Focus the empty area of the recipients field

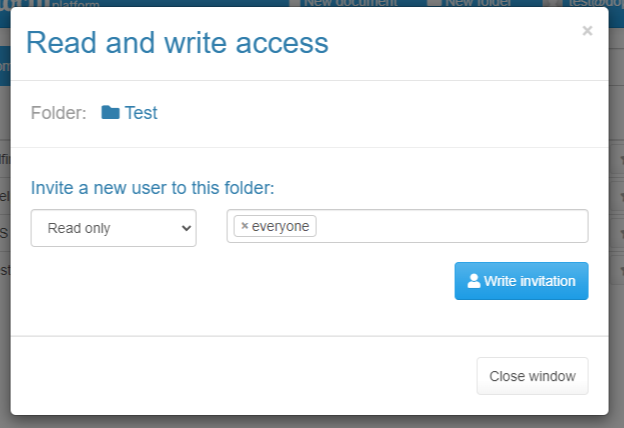[452, 226]
